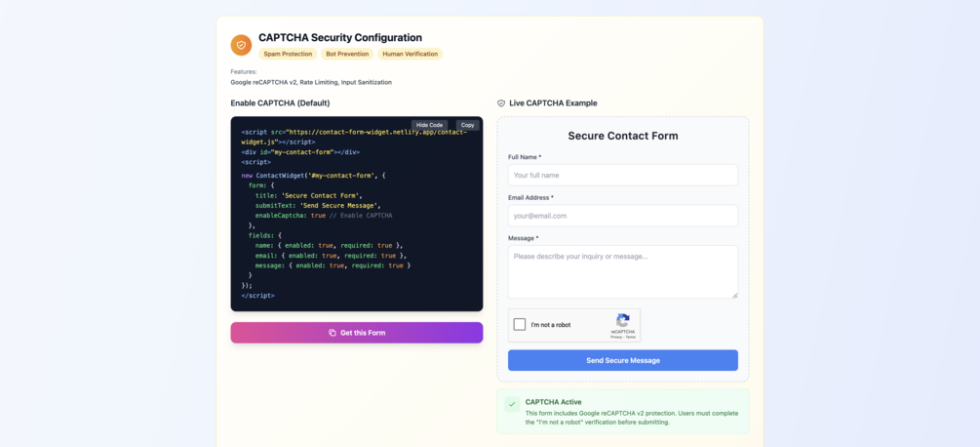Click the reCAPTCHA logo icon
Viewport: 980px width, 447px height.
coord(622,319)
